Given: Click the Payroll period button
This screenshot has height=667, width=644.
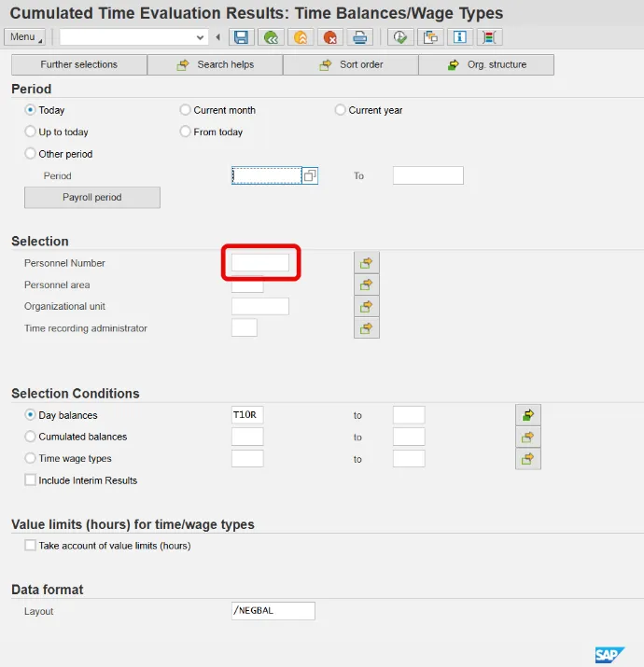Looking at the screenshot, I should click(92, 198).
